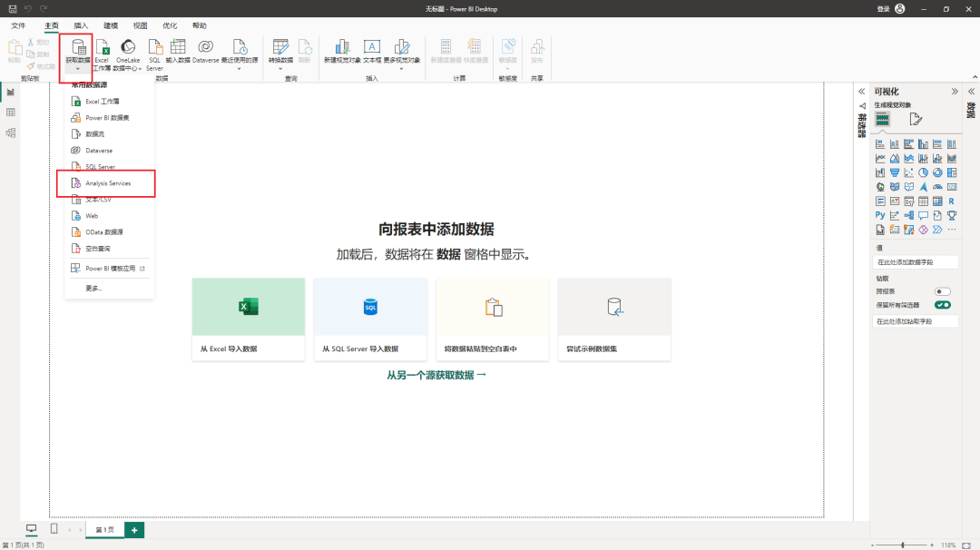
Task: Toggle the 保留所有筛选器 (Keep all filters) switch
Action: coord(943,305)
